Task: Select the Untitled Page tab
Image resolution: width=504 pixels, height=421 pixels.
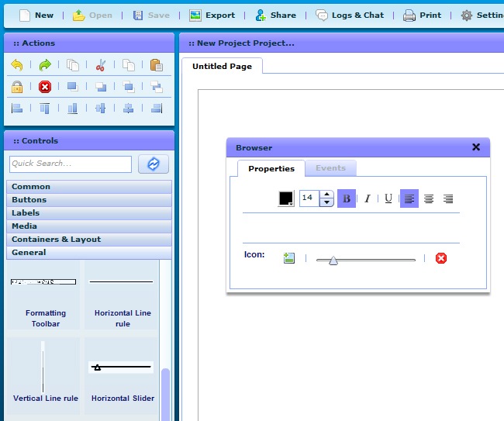Action: coord(222,67)
